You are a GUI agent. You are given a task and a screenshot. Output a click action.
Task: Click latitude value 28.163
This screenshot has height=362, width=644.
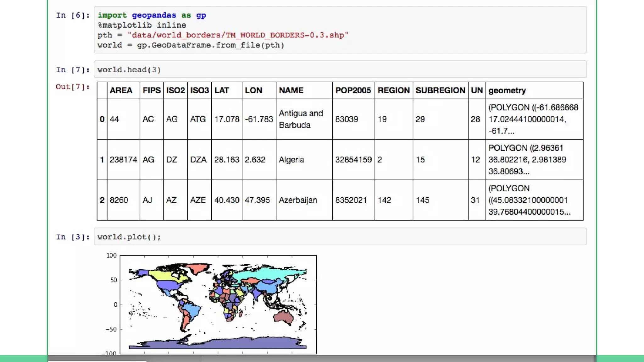227,160
